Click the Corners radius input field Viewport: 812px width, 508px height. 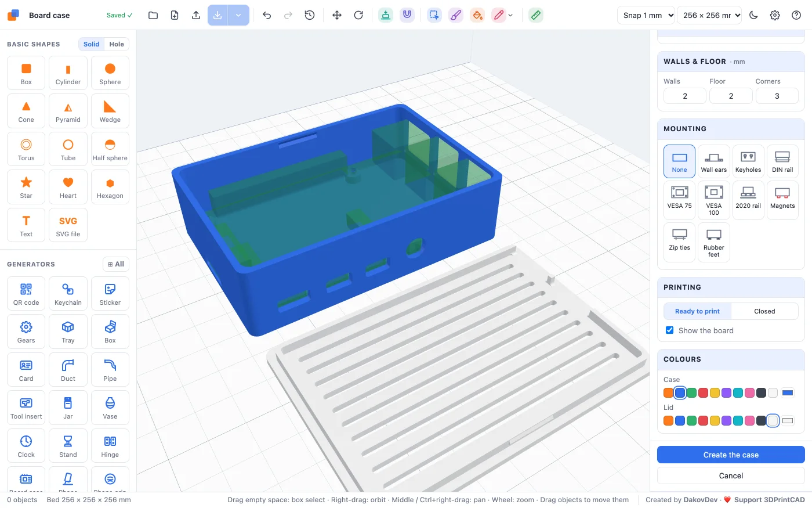pyautogui.click(x=777, y=96)
